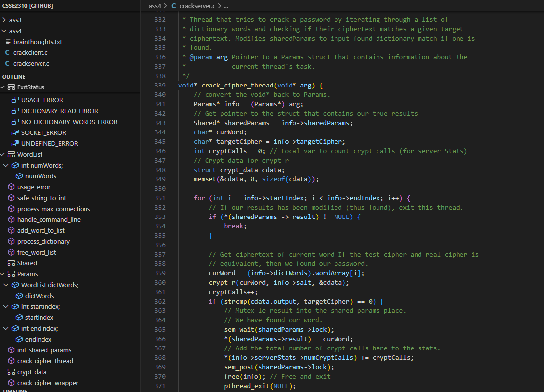This screenshot has width=544, height=392.
Task: Click the C file icon beside crackclient.c
Action: 7,52
